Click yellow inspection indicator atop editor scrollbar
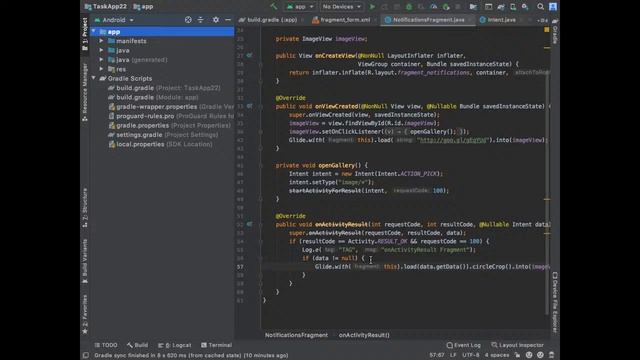 click(x=547, y=30)
